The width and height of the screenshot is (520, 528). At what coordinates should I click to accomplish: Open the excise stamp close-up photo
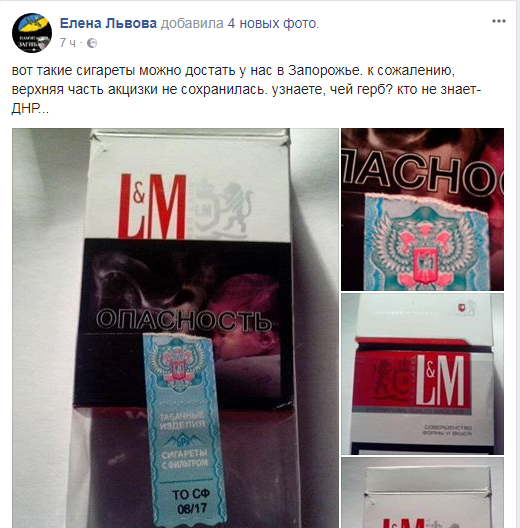[422, 209]
